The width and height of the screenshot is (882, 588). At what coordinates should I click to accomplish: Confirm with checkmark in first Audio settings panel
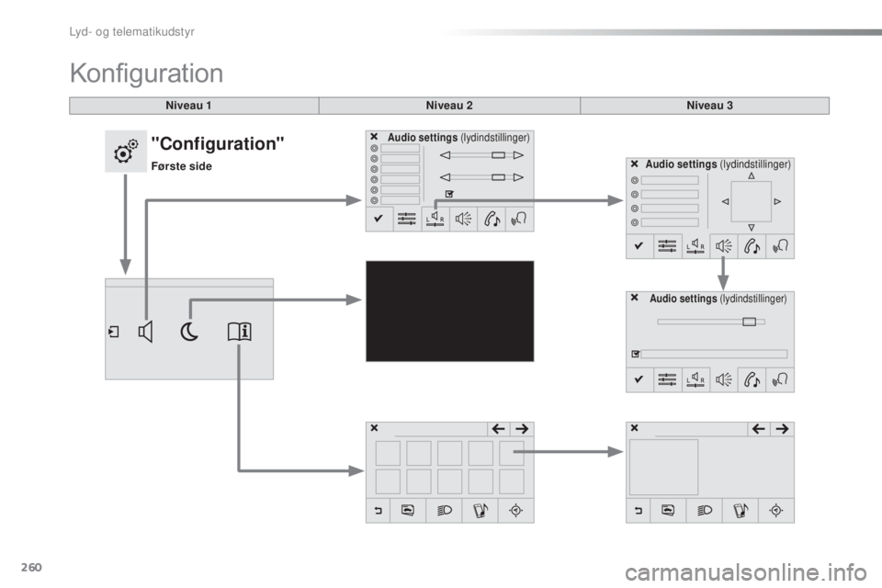[x=379, y=219]
